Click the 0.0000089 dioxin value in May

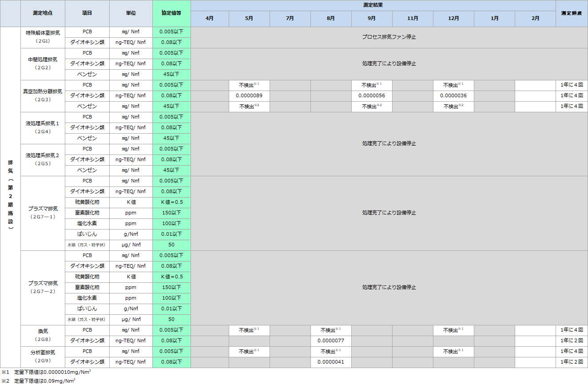249,96
